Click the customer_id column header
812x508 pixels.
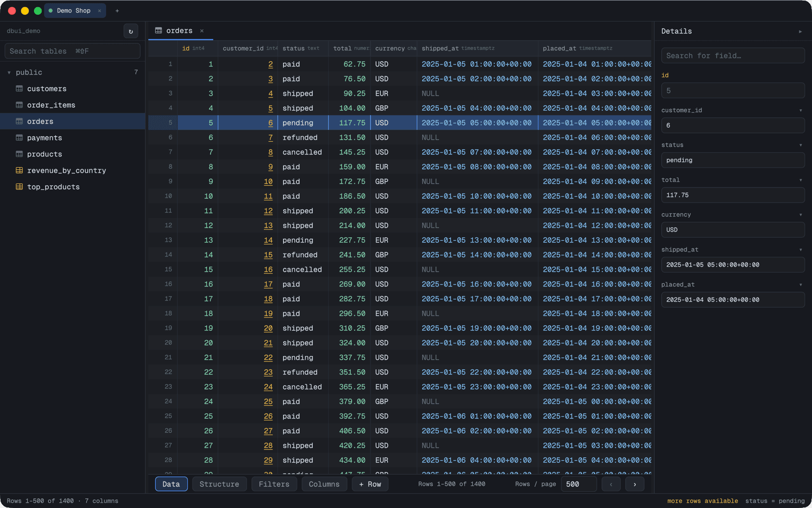(x=248, y=48)
